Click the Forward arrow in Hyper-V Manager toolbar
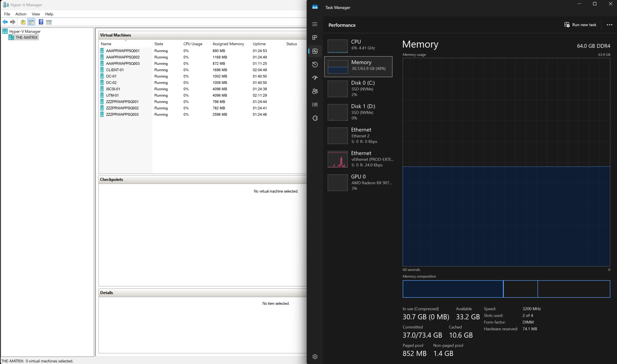Screen dimensions: 617x364 pyautogui.click(x=13, y=22)
